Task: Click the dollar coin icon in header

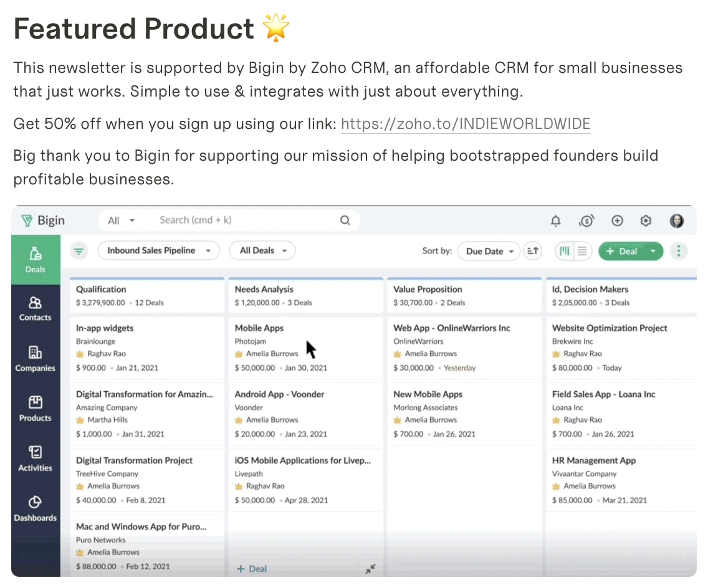Action: (586, 221)
